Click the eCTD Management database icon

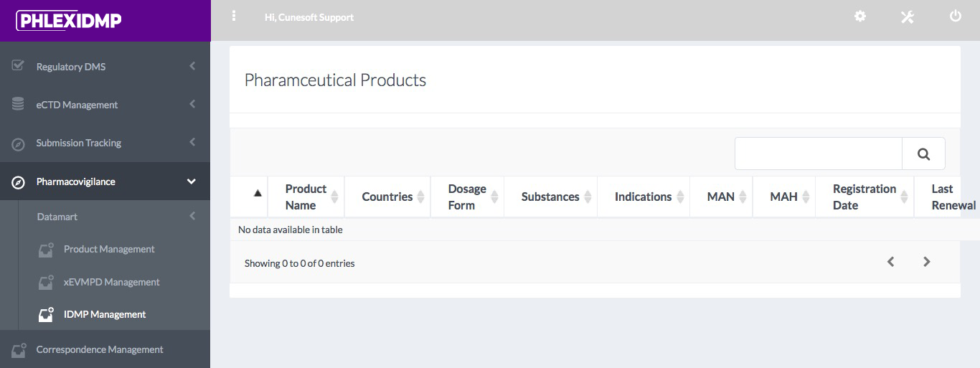click(x=19, y=104)
